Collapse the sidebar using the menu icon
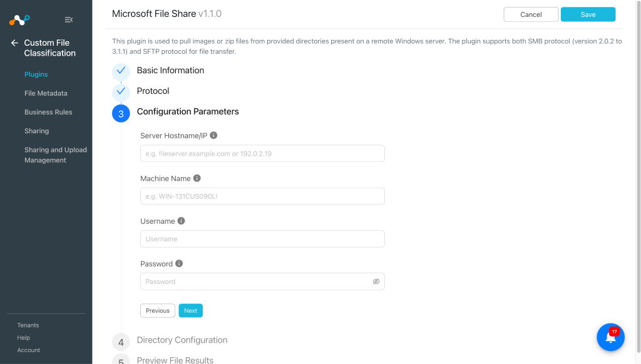The image size is (641, 364). tap(69, 19)
